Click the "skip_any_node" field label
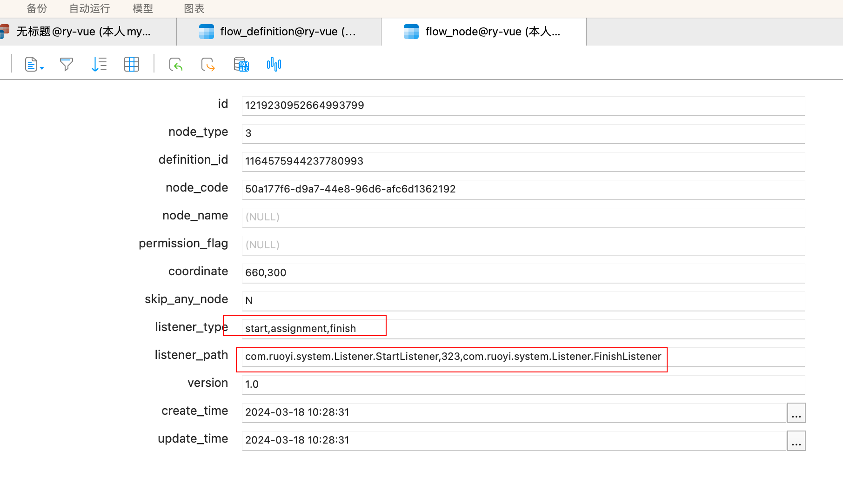The height and width of the screenshot is (504, 843). tap(187, 299)
